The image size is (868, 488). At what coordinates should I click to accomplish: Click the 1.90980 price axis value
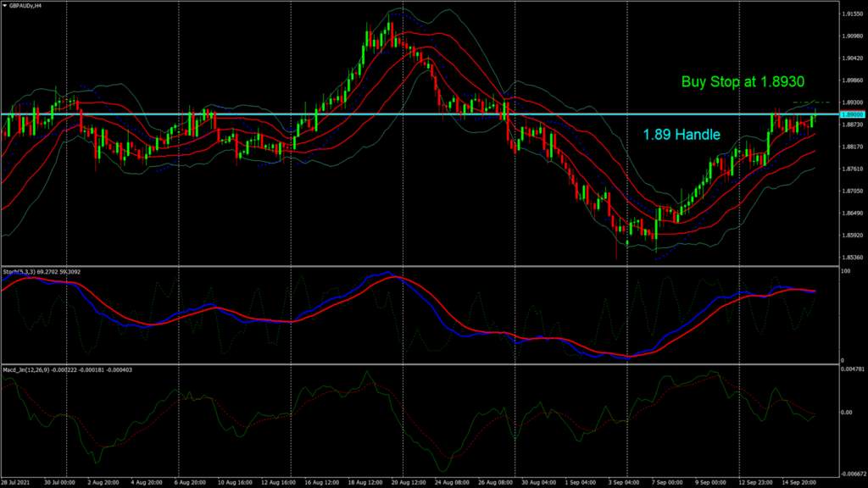(853, 36)
